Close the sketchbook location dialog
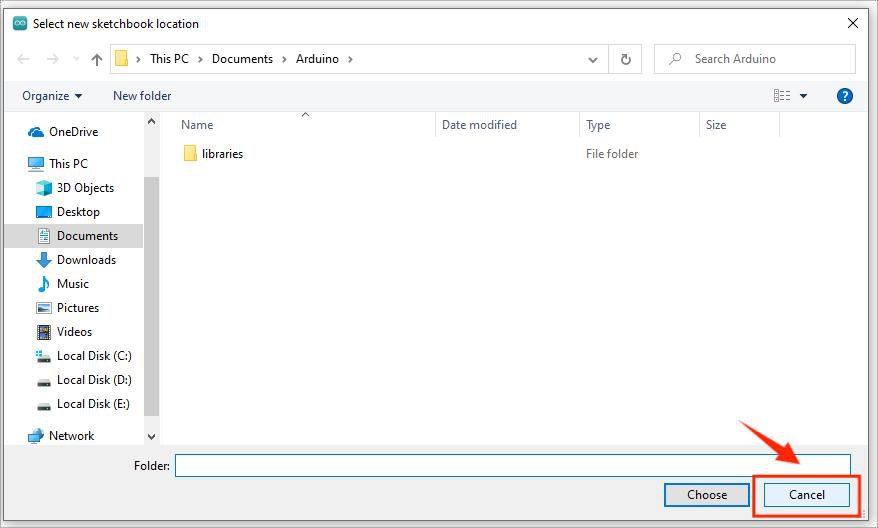Viewport: 878px width, 528px height. [x=852, y=24]
